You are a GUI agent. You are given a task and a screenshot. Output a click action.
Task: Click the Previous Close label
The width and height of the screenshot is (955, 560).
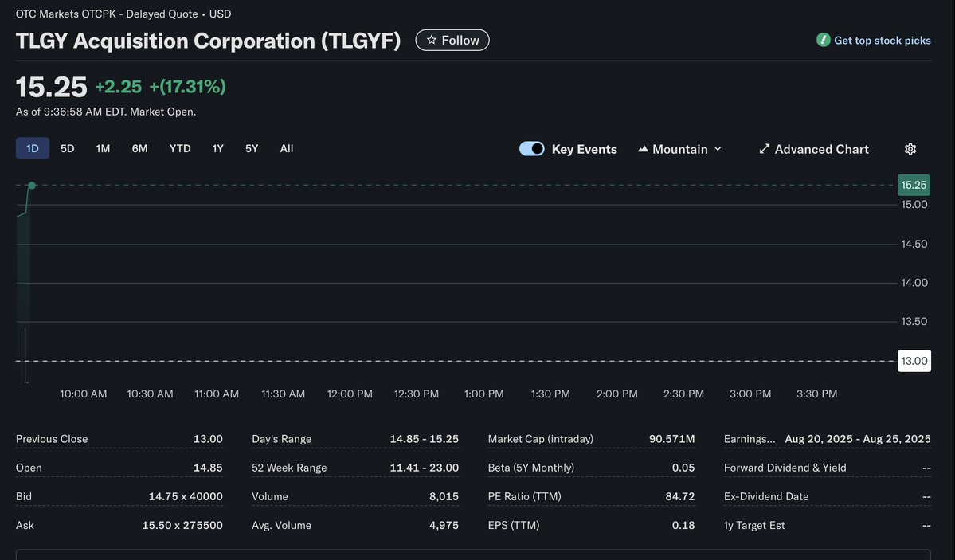point(52,439)
